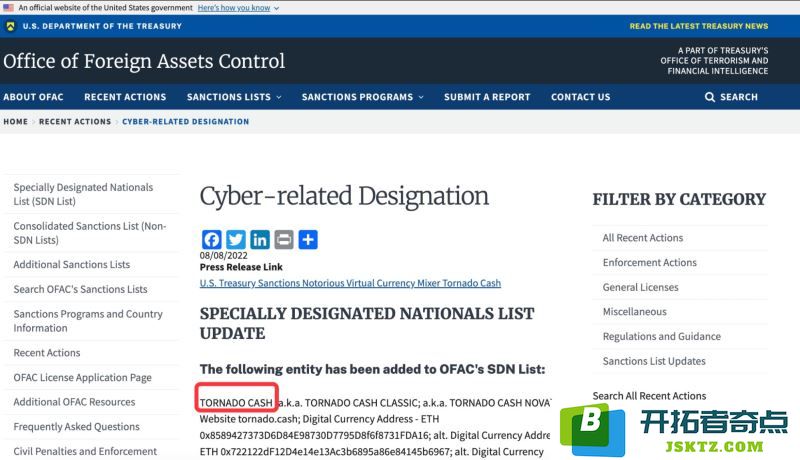Click the search magnifier icon
Viewport: 800px width, 460px height.
709,97
